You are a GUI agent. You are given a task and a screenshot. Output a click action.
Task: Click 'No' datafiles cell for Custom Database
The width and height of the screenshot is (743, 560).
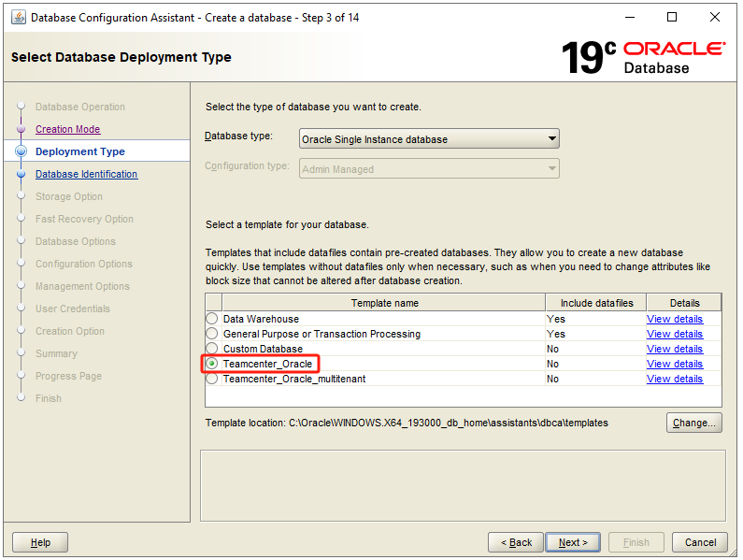click(595, 349)
